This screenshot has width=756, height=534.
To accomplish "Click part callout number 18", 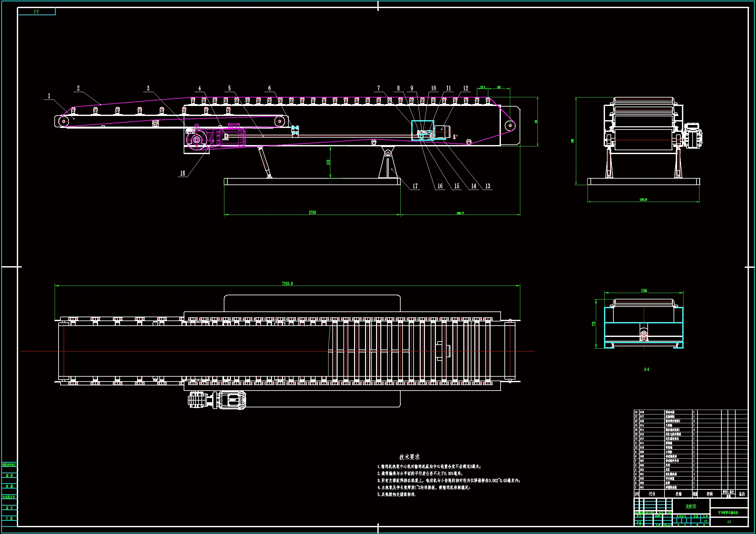I will 183,173.
